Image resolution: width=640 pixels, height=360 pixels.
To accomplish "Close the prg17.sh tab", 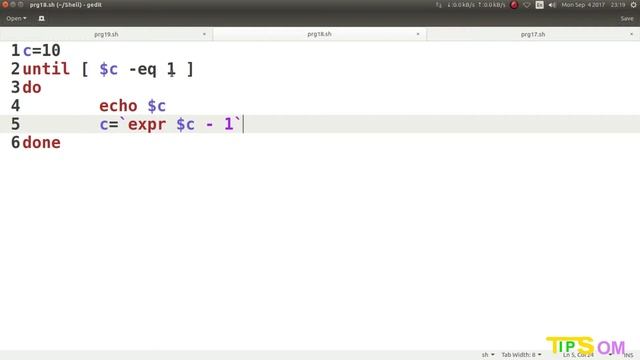I will (x=631, y=34).
